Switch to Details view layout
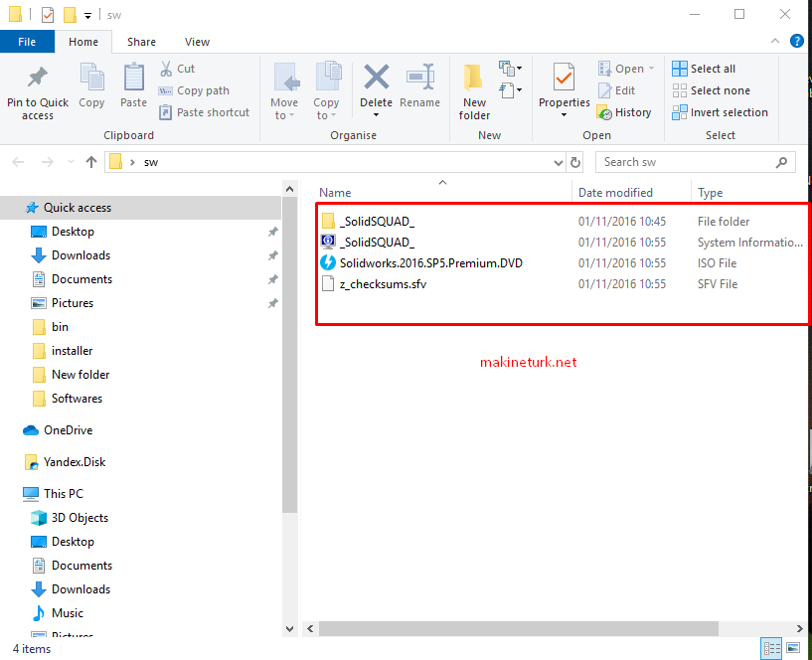Image resolution: width=812 pixels, height=660 pixels. point(771,648)
